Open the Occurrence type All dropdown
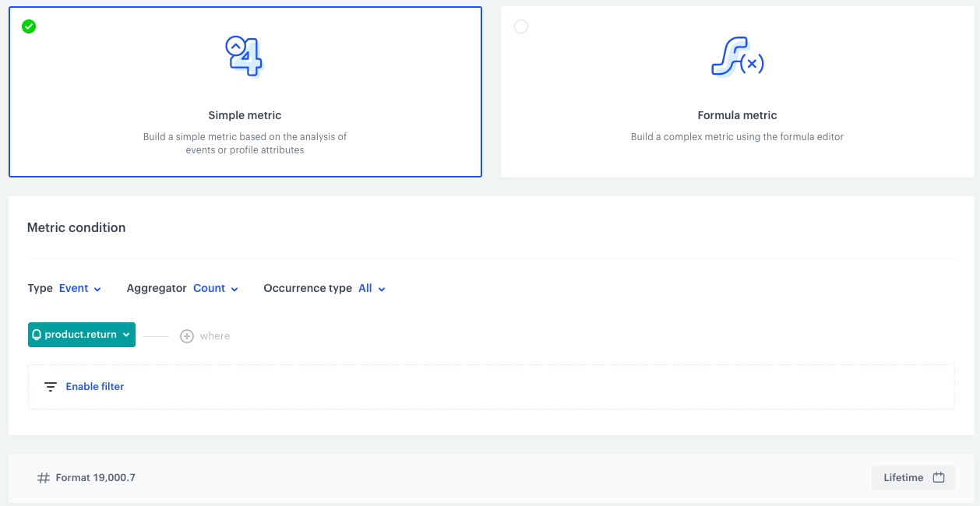Viewport: 980px width, 506px height. coord(372,289)
